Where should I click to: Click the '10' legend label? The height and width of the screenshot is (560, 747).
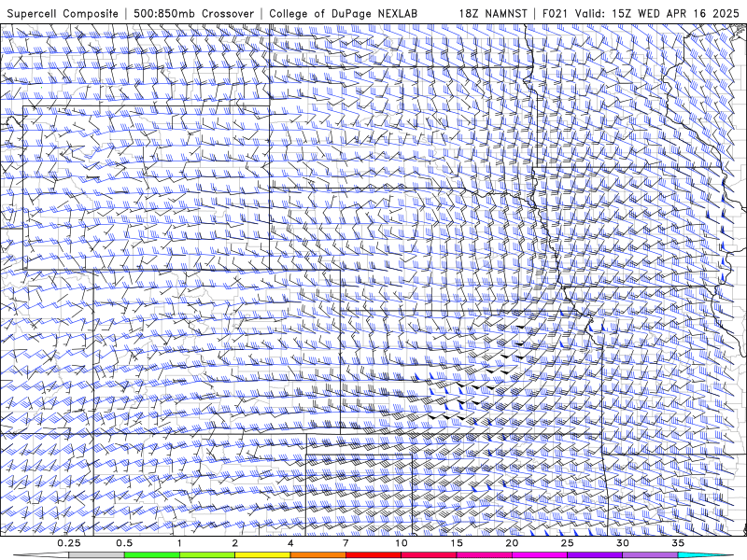402,543
